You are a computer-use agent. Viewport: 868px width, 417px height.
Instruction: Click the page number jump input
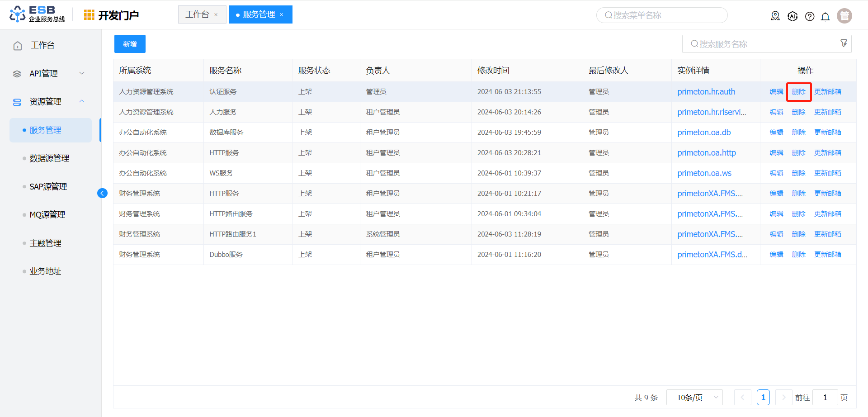point(825,398)
